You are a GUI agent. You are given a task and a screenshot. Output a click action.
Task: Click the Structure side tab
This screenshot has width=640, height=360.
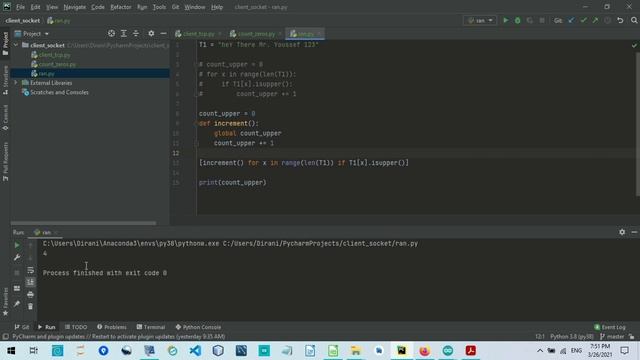coord(5,80)
